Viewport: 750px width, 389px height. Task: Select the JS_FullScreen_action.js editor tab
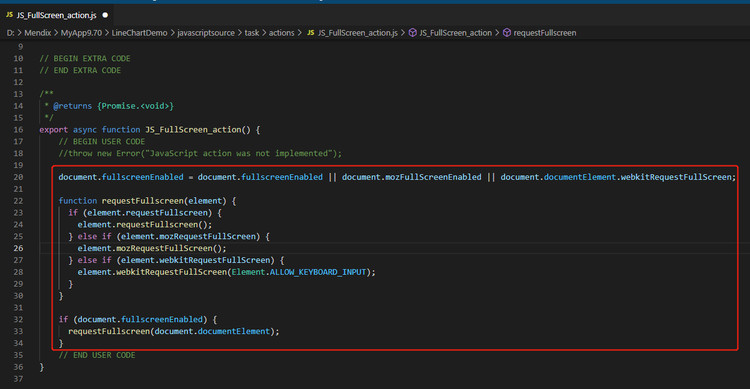point(57,15)
